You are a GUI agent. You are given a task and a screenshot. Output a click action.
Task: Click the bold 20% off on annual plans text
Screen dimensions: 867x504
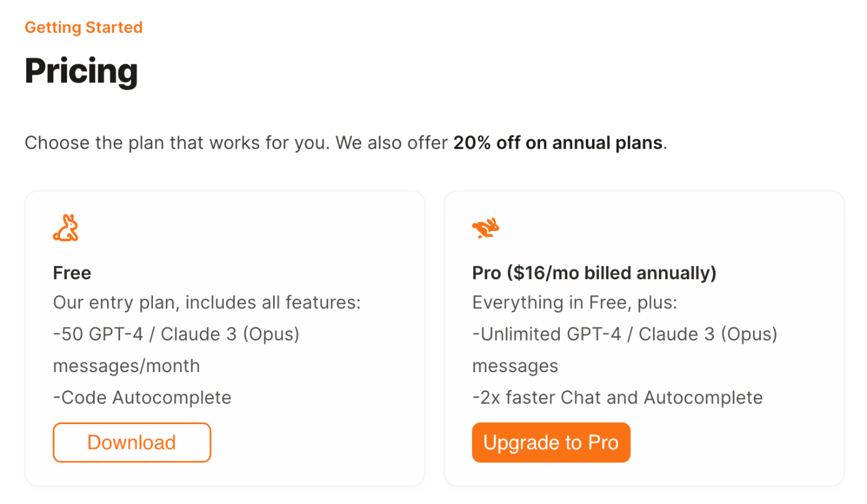coord(558,143)
